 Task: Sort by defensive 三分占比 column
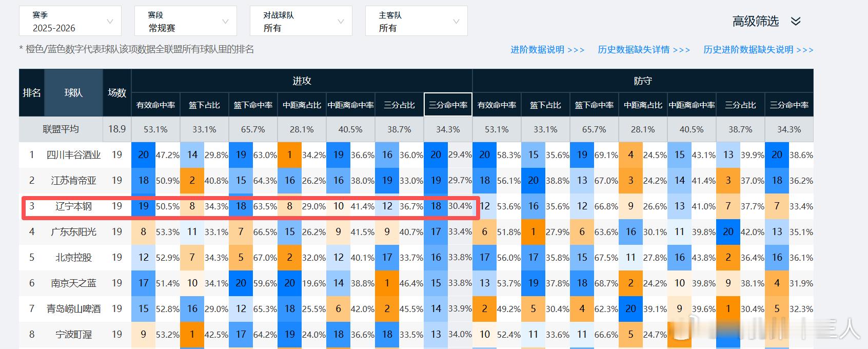point(740,105)
